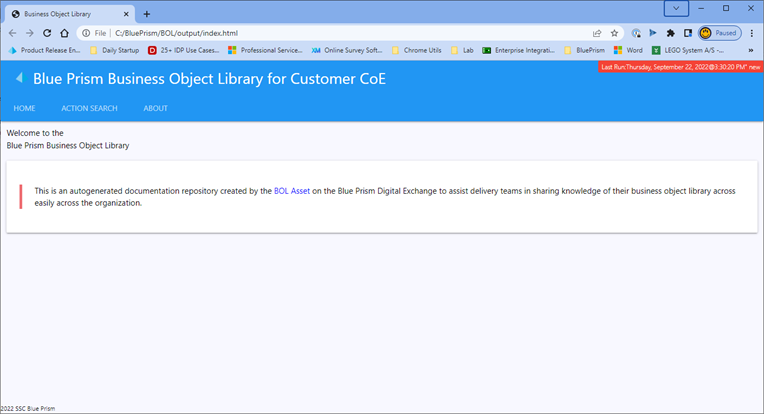Open Online Survey Soft... bookmark
This screenshot has width=764, height=414.
347,50
